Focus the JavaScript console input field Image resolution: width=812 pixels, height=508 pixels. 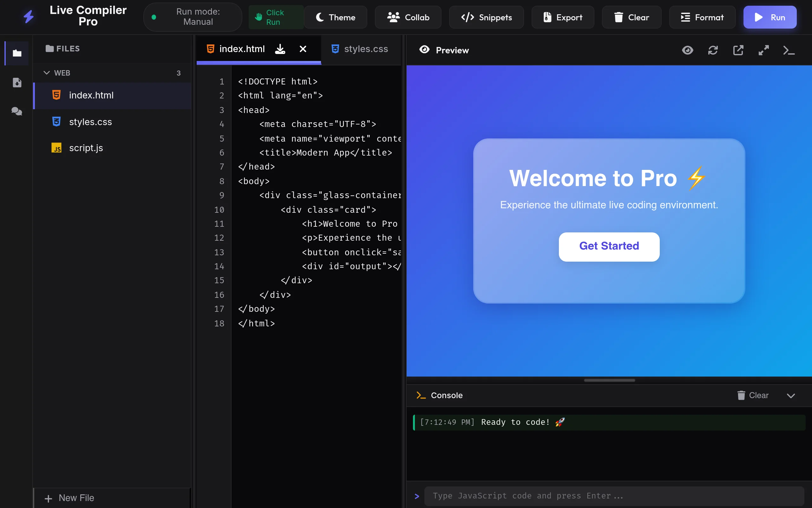pyautogui.click(x=614, y=496)
